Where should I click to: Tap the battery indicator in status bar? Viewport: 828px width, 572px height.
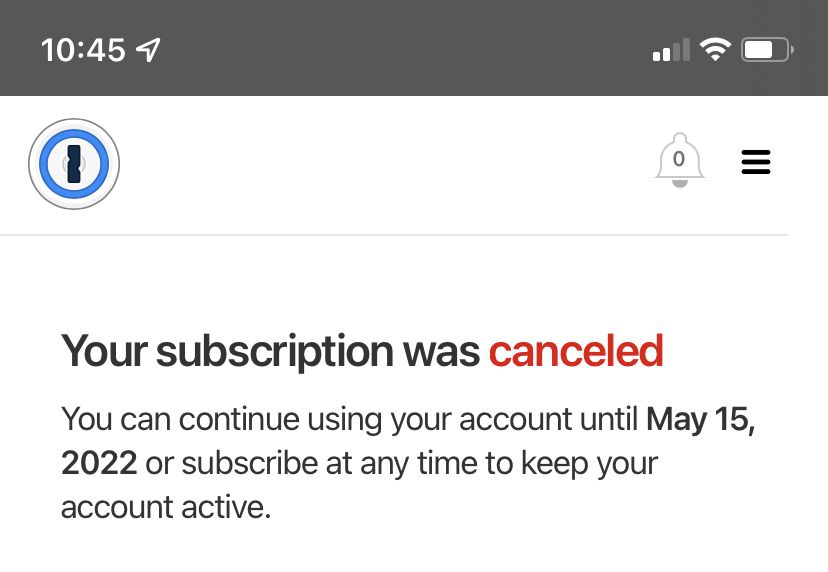tap(767, 49)
